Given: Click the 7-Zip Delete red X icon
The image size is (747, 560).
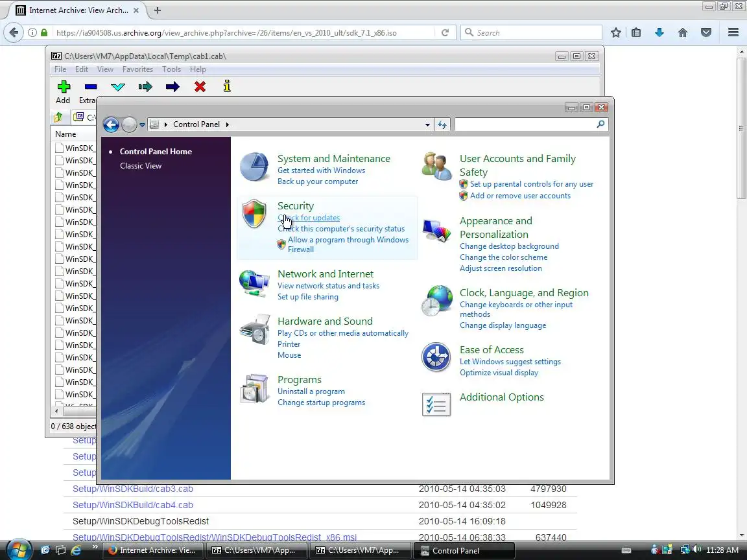Looking at the screenshot, I should (x=200, y=87).
